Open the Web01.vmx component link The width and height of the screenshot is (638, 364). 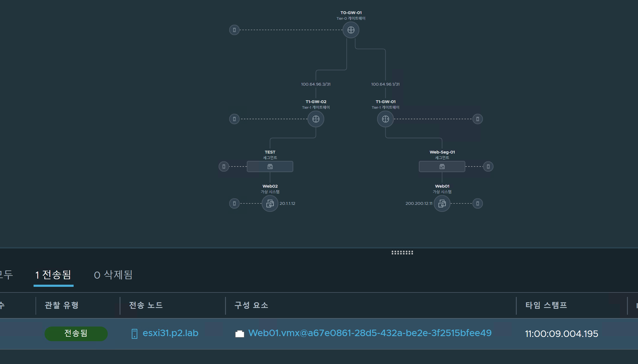tap(369, 333)
